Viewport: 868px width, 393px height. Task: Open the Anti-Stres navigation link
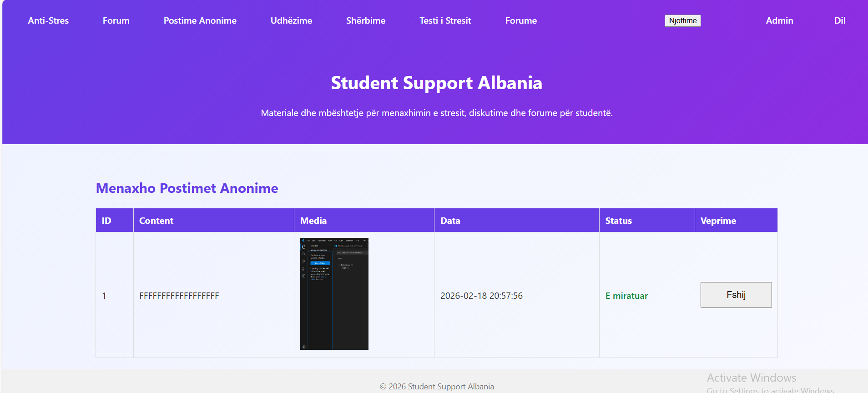pyautogui.click(x=48, y=20)
